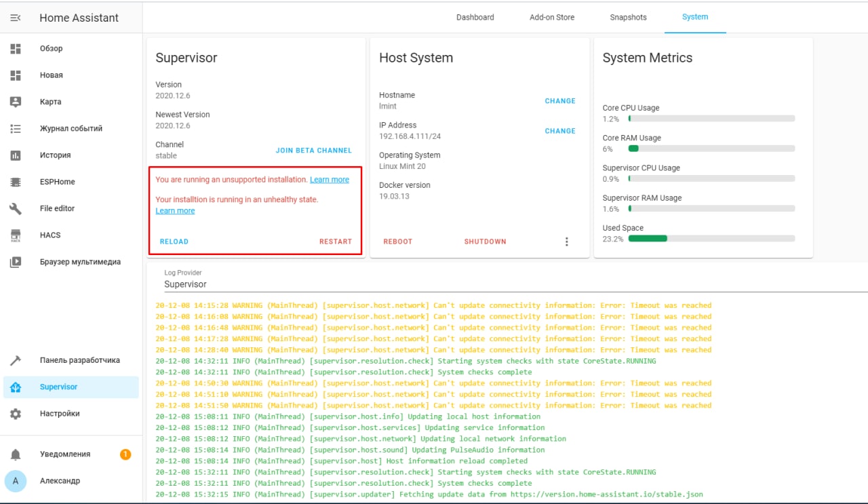The width and height of the screenshot is (868, 504).
Task: Click CHANGE next to Hostname
Action: pos(560,100)
